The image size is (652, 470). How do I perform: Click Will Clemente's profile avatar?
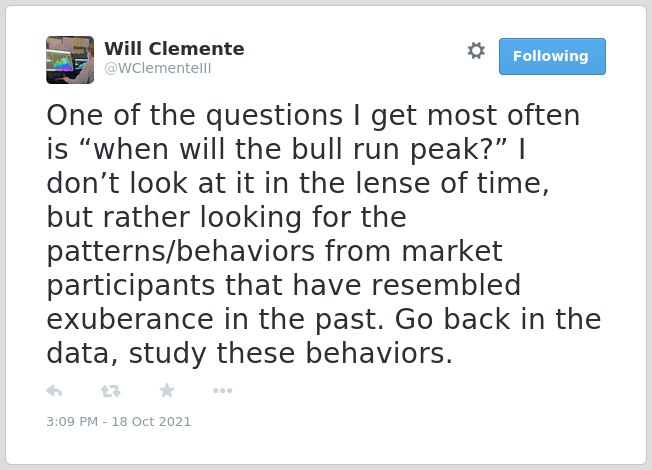coord(70,60)
